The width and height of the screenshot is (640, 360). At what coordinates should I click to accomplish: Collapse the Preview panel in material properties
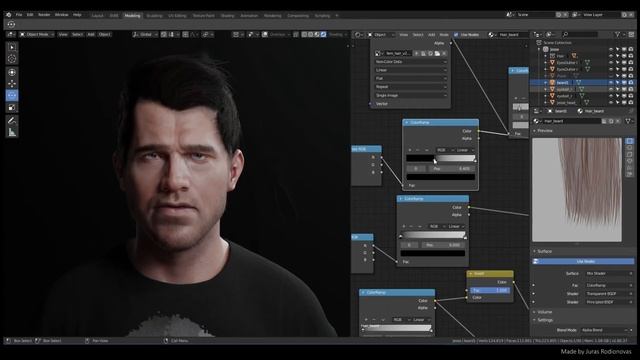click(x=544, y=131)
